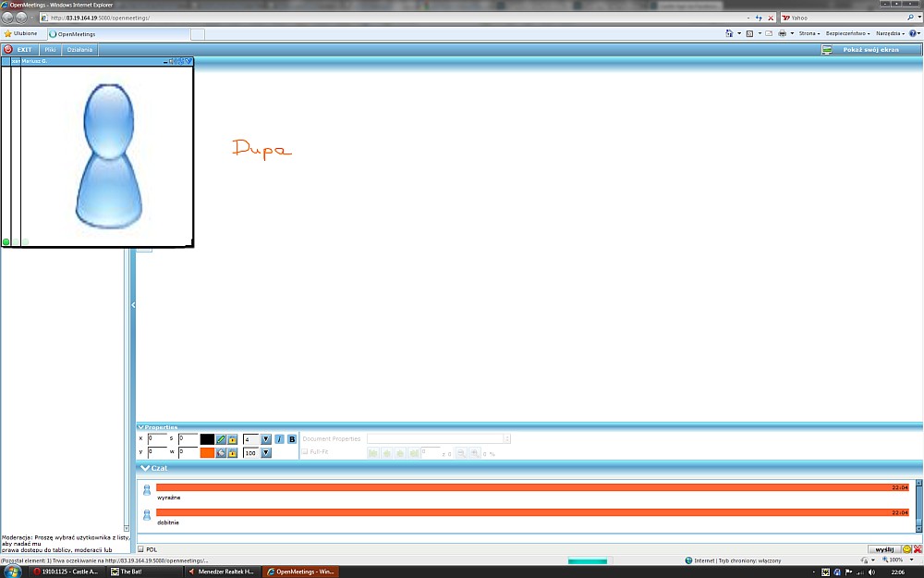The width and height of the screenshot is (924, 578).
Task: Collapse the Properties panel
Action: coord(141,426)
